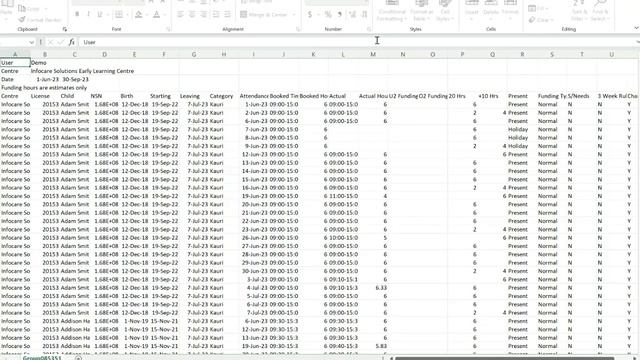Viewport: 640px width, 360px height.
Task: Collapse the ribbon
Action: point(636,28)
